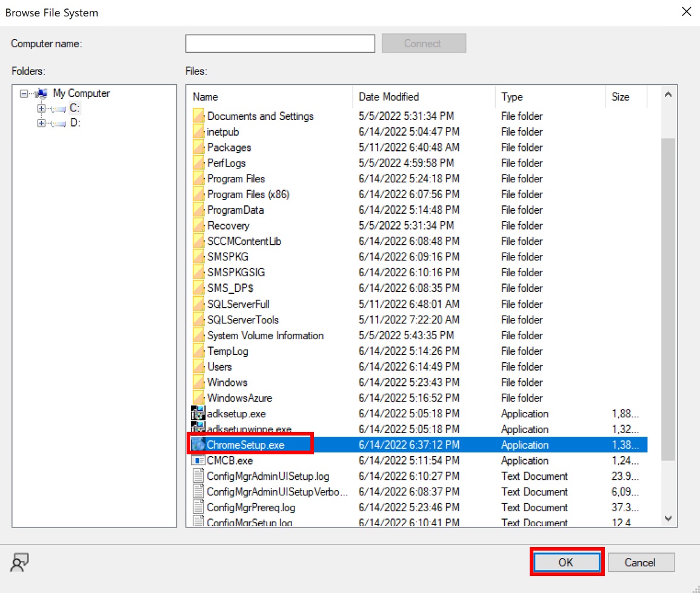Expand the D: drive node
This screenshot has height=593, width=700.
[x=42, y=123]
